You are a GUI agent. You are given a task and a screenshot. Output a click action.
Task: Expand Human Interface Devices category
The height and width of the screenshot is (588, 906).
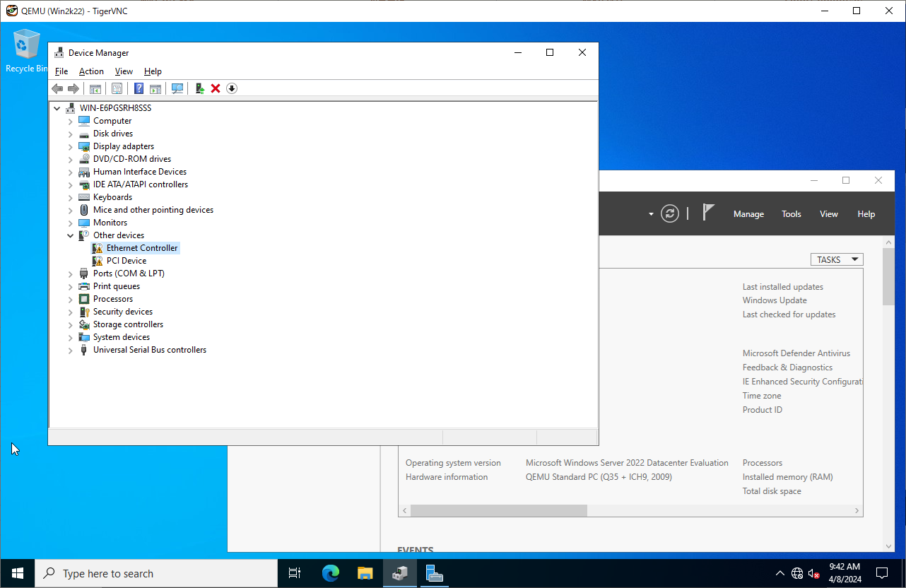pyautogui.click(x=70, y=172)
